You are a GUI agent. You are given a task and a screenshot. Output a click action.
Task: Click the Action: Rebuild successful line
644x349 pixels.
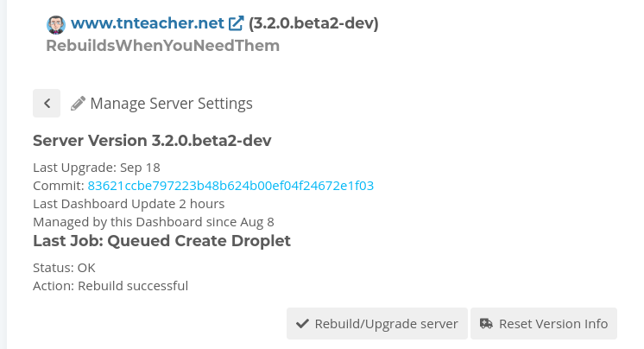click(x=110, y=285)
